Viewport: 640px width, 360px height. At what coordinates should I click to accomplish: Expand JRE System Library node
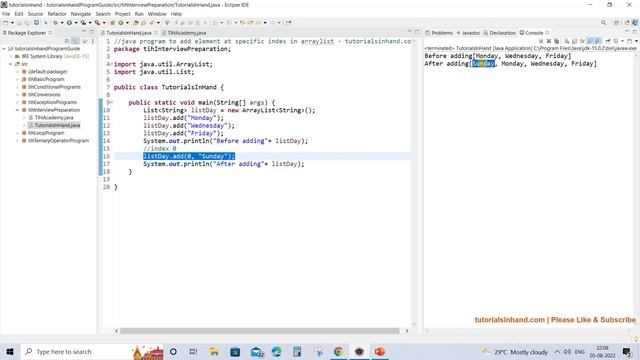click(x=11, y=56)
